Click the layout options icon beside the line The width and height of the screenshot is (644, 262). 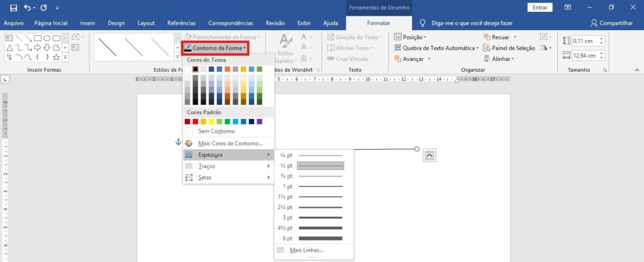pos(430,155)
